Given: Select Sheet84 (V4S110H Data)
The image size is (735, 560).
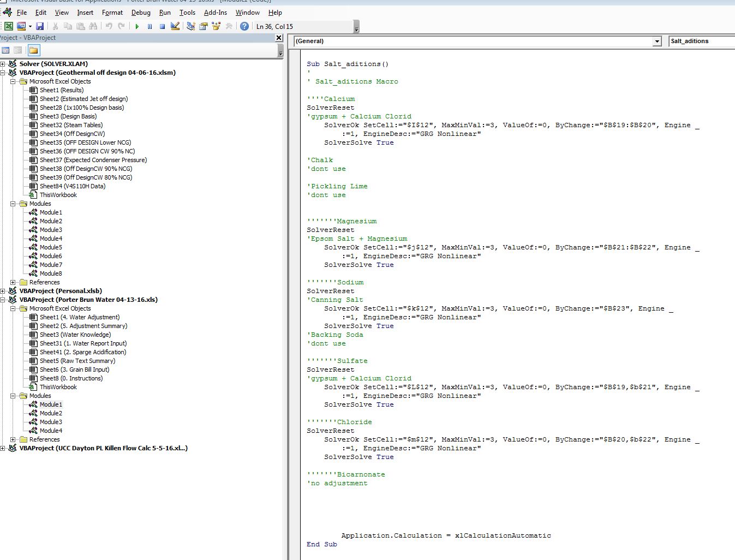Looking at the screenshot, I should click(x=73, y=186).
